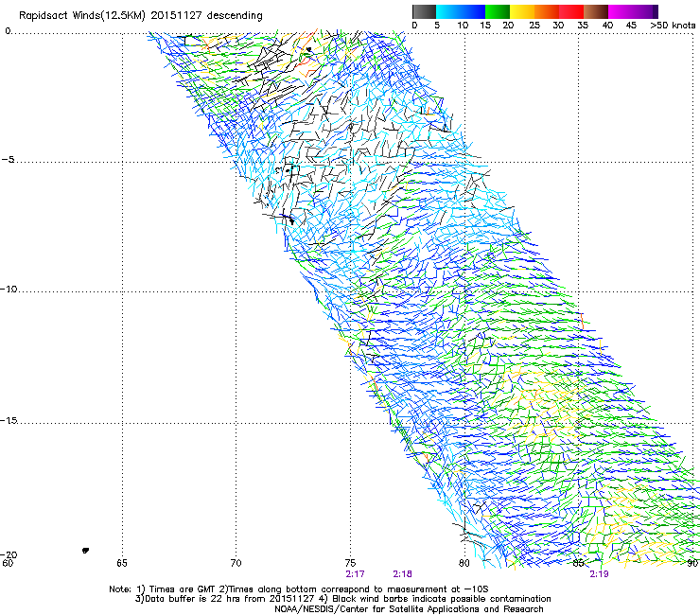This screenshot has width=700, height=615.
Task: Click the '>50 knots' legend label
Action: (673, 26)
